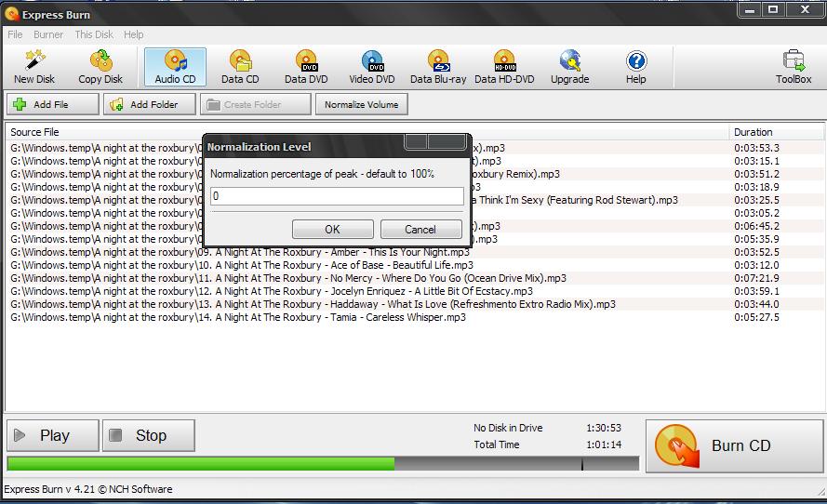Click the 0:03:53.3 duration cell
827x504 pixels.
pyautogui.click(x=756, y=148)
